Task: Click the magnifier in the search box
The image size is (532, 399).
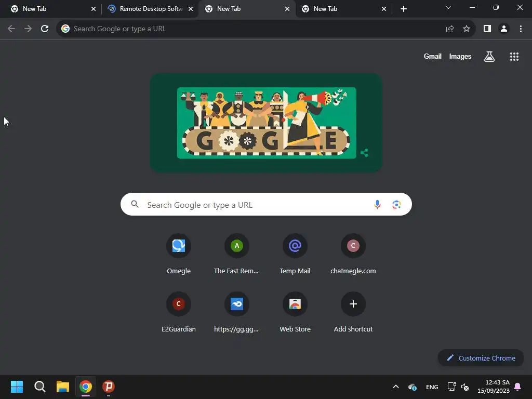Action: point(135,204)
